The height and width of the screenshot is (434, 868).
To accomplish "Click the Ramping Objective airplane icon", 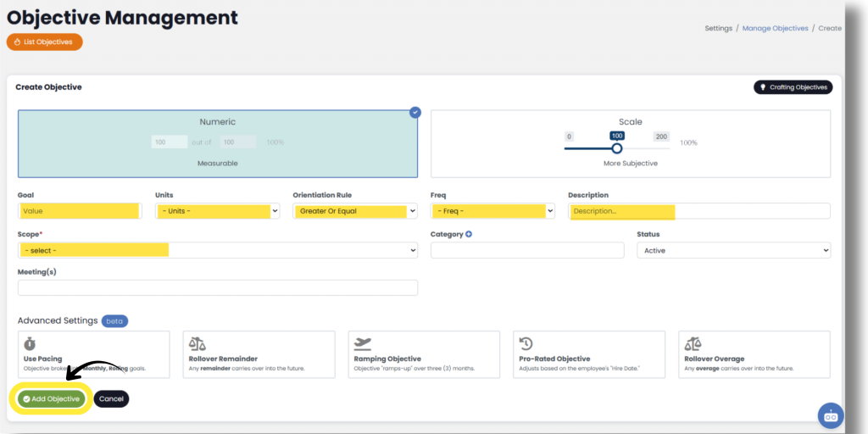I will click(x=363, y=343).
